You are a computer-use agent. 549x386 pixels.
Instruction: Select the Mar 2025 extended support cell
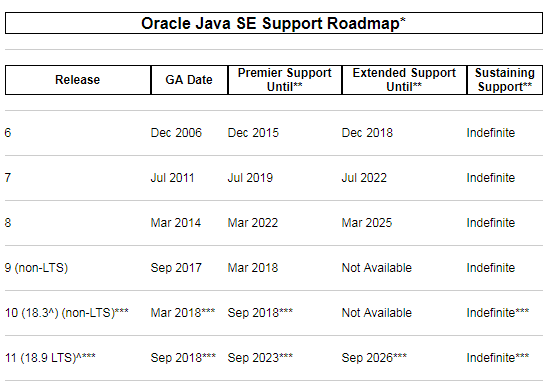pos(367,223)
